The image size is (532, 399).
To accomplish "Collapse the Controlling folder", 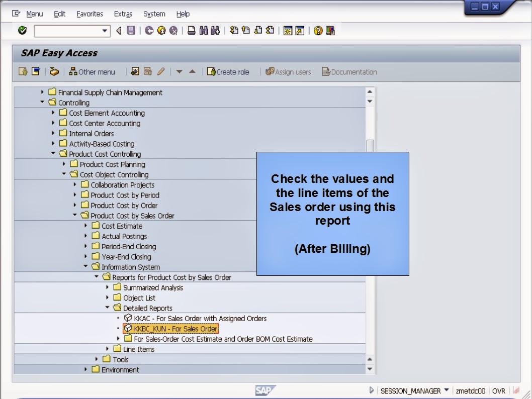I will [42, 102].
